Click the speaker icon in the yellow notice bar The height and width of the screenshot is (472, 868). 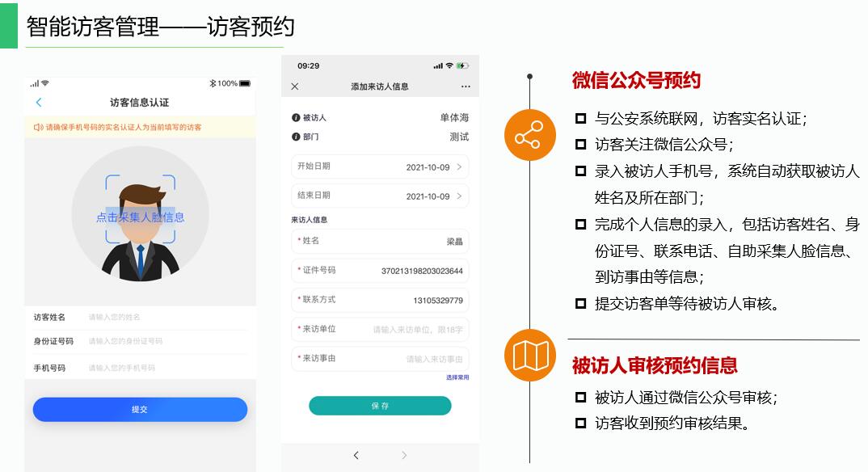click(x=37, y=127)
